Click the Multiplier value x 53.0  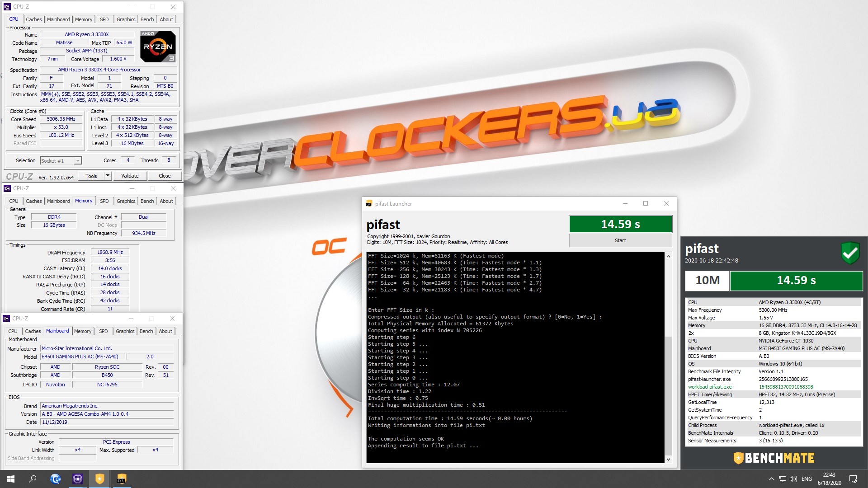61,127
